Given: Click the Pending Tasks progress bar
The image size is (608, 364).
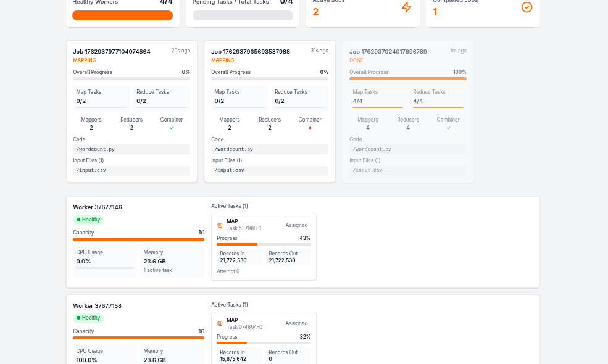Looking at the screenshot, I should pyautogui.click(x=243, y=15).
